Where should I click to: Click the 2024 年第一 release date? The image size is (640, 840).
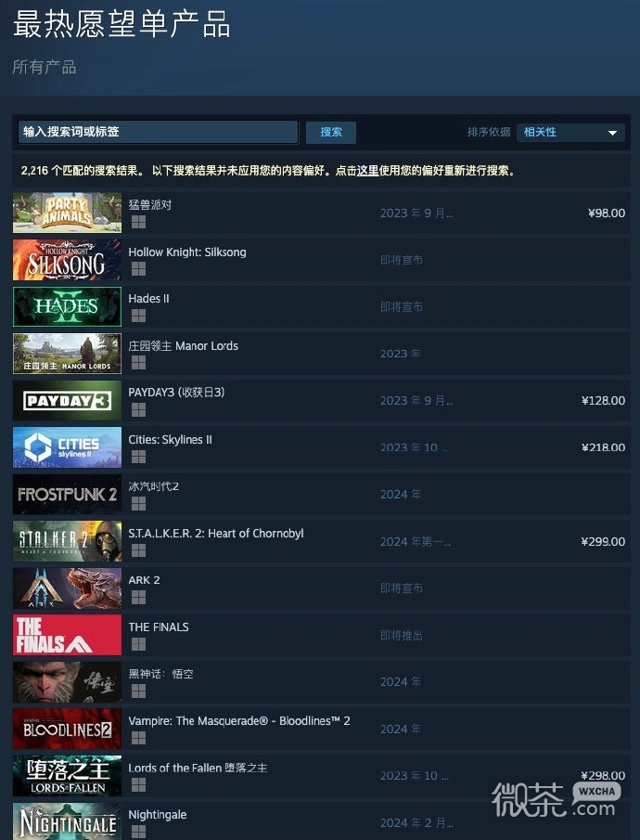416,542
